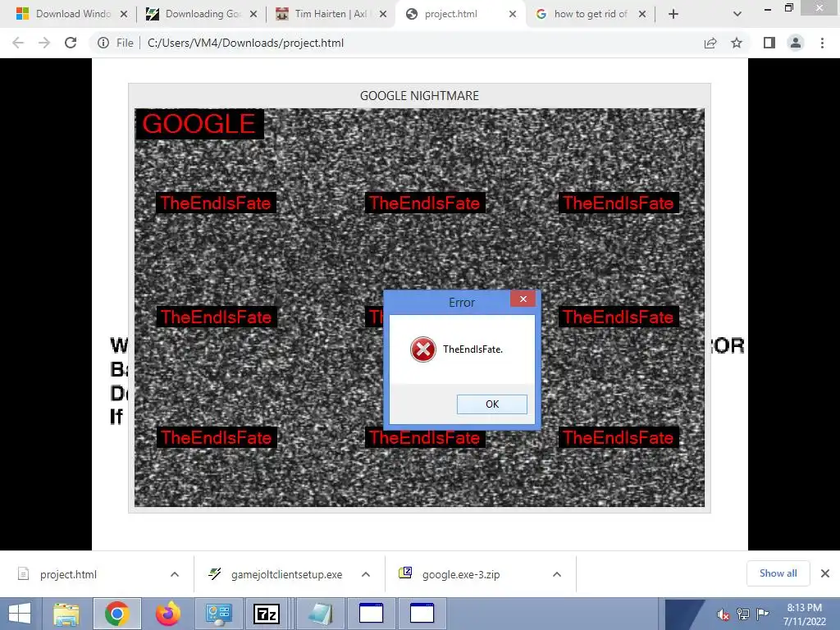Click the red GOOGLE label
840x630 pixels.
tap(199, 125)
